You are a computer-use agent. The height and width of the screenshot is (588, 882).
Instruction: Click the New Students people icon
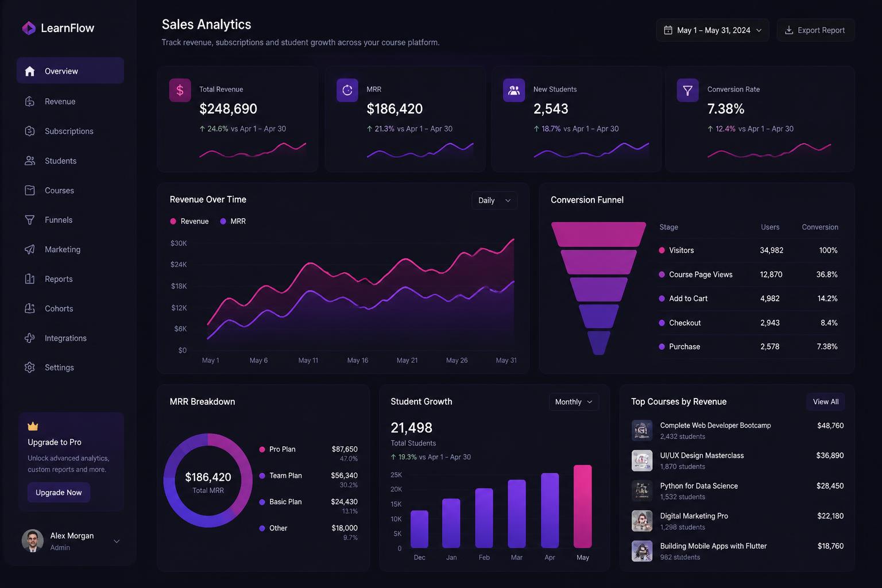(514, 90)
